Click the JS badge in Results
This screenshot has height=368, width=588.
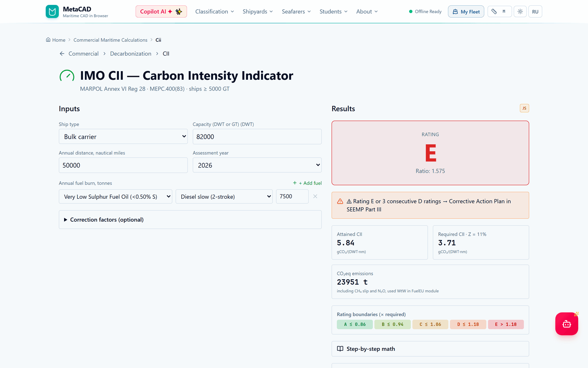point(524,108)
